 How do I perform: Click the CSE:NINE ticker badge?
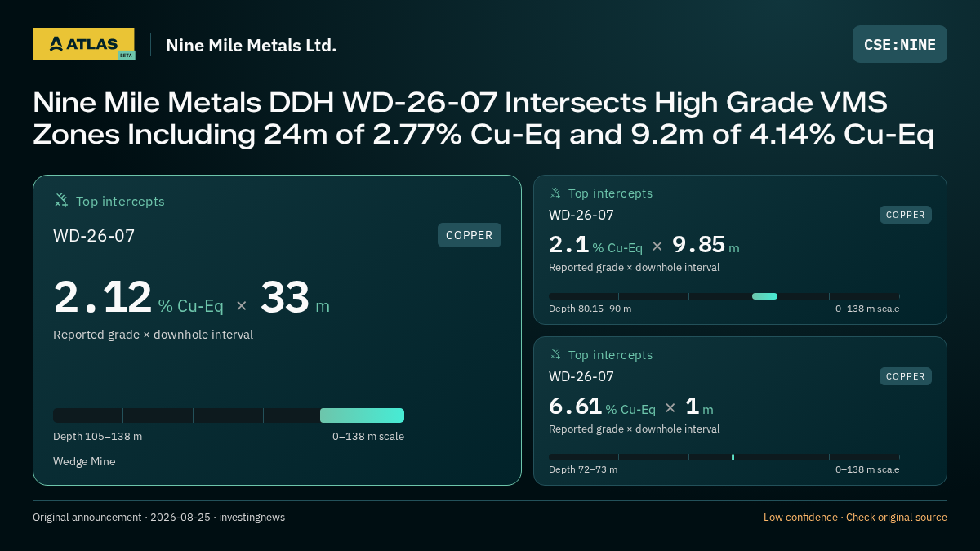pyautogui.click(x=900, y=44)
